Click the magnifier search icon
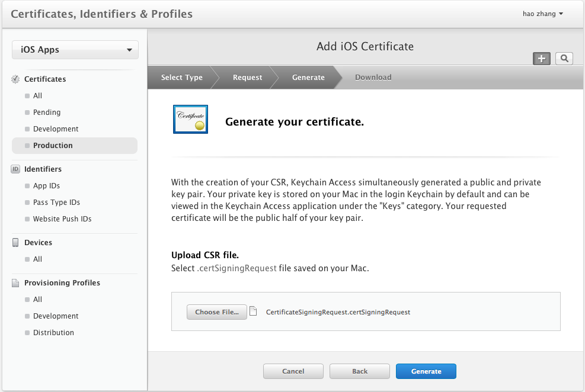 tap(564, 58)
